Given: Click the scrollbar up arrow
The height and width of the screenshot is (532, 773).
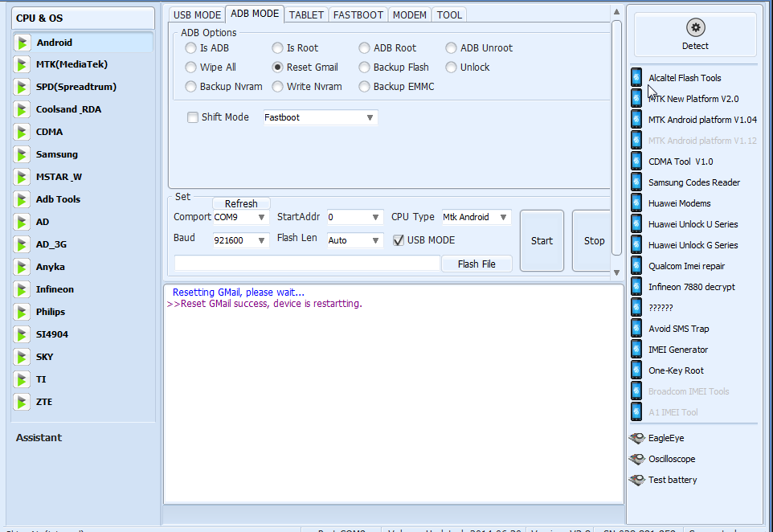Looking at the screenshot, I should point(616,12).
